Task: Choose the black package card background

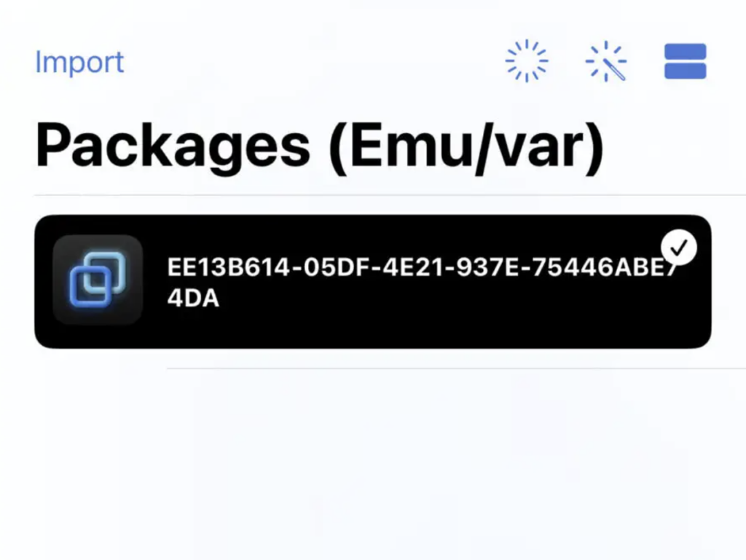Action: point(373,281)
